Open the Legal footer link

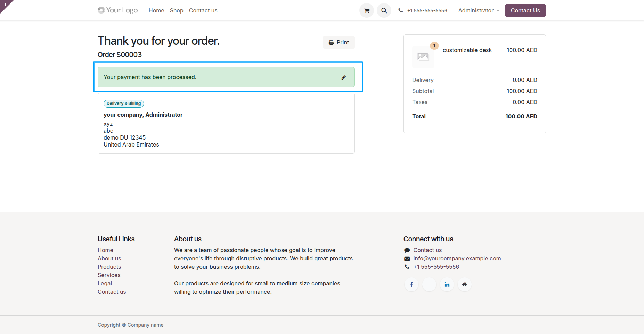tap(105, 283)
